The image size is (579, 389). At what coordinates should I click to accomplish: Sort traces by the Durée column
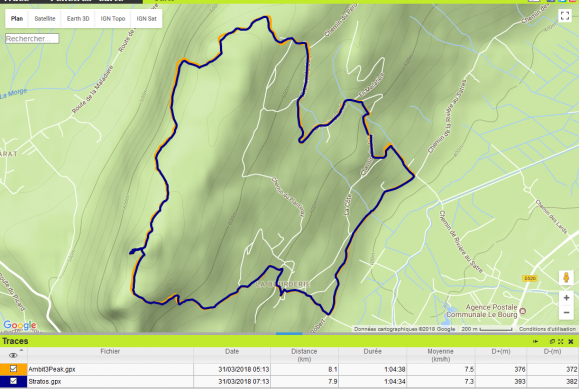[x=372, y=355]
